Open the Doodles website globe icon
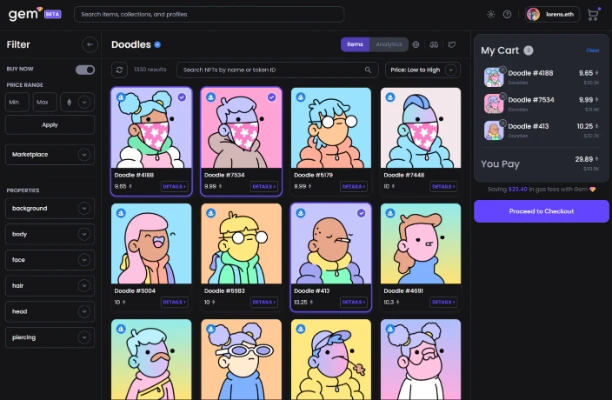 coord(416,44)
